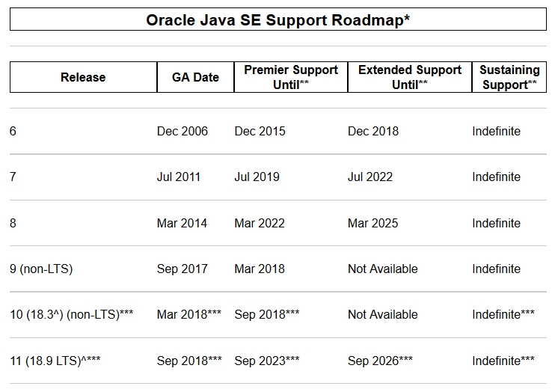The width and height of the screenshot is (558, 392).
Task: Click Sep 2018*** premier support date
Action: (267, 315)
